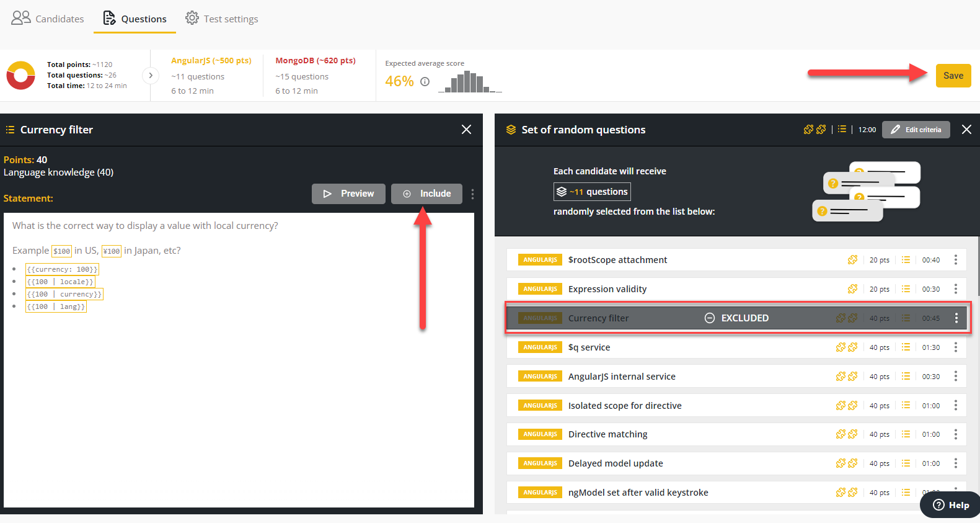Viewport: 980px width, 523px height.
Task: Click the score distribution histogram
Action: pyautogui.click(x=470, y=83)
